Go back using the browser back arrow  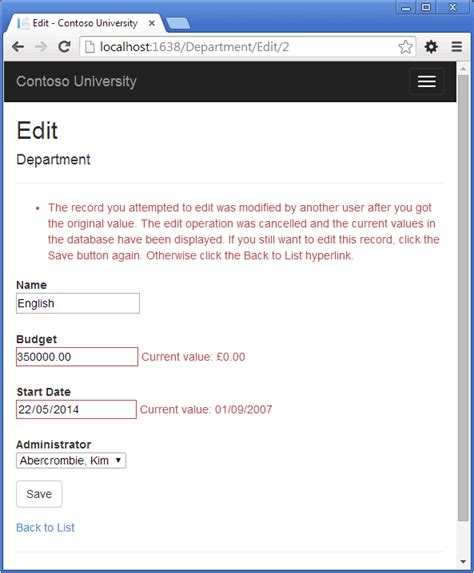(18, 47)
